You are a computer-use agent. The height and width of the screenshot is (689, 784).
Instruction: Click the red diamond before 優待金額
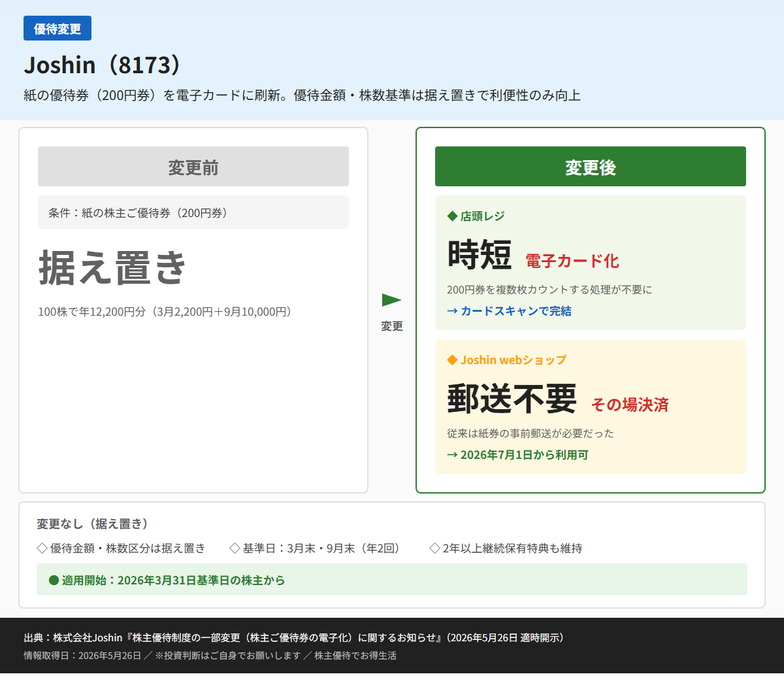tap(42, 548)
